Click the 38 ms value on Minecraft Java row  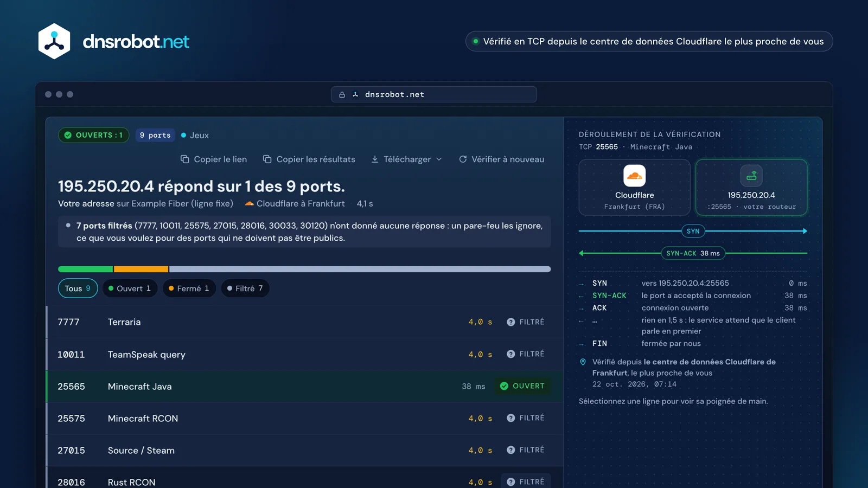pos(474,387)
